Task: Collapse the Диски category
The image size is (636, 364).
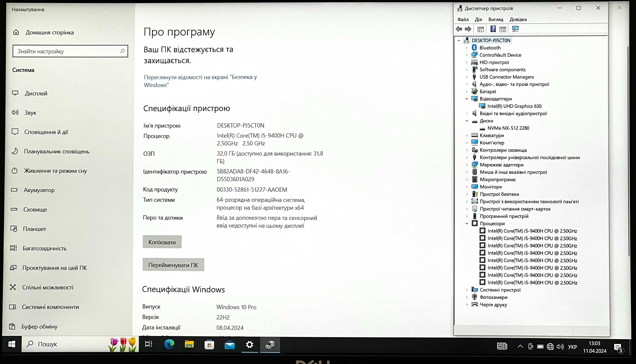Action: [466, 121]
